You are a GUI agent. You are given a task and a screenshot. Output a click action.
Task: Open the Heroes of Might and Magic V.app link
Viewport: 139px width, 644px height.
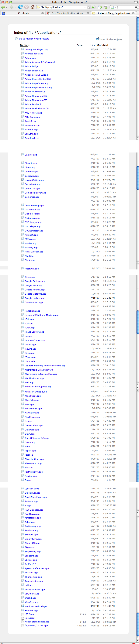(x=41, y=315)
